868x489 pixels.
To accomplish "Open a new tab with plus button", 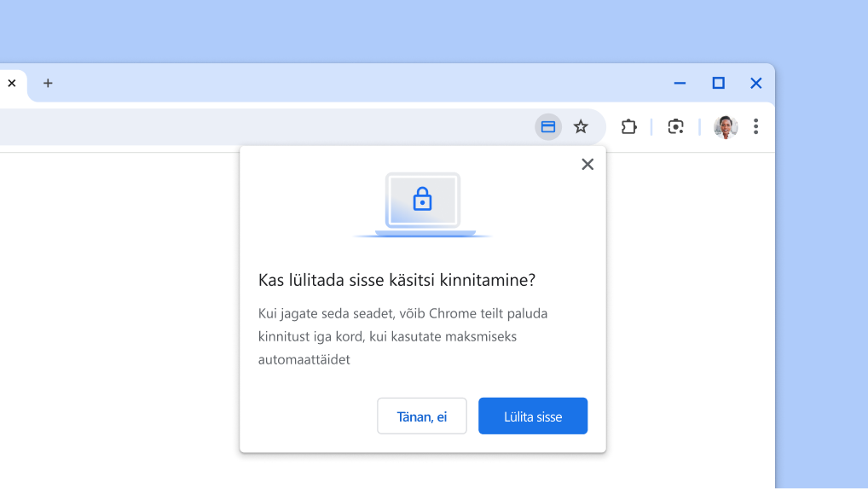I will [48, 84].
